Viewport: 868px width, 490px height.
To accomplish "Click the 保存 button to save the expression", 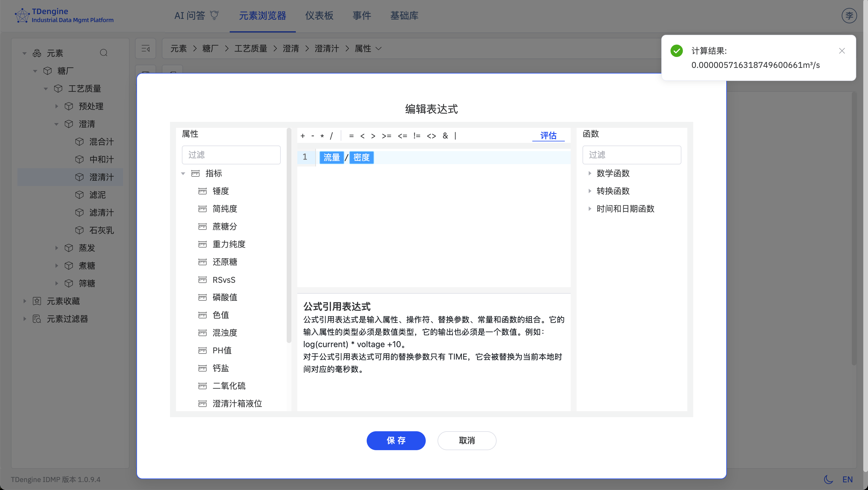I will point(396,440).
